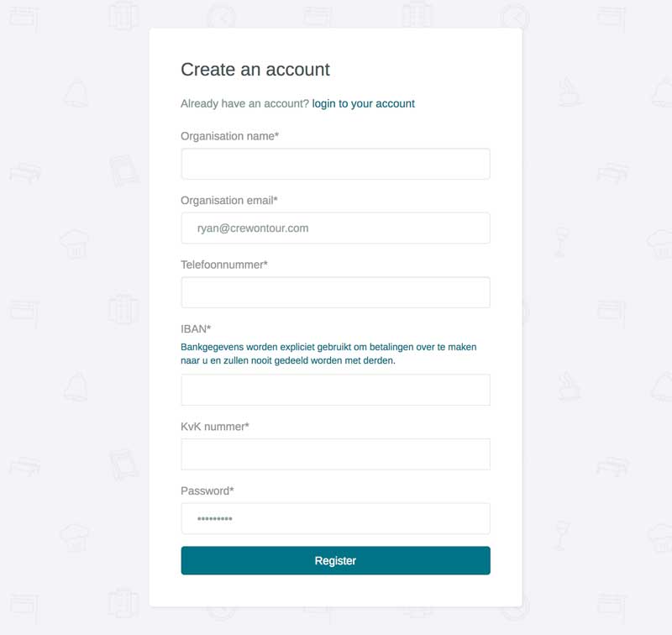Click the ryan@crewontour.com placeholder text
672x635 pixels.
coord(253,228)
